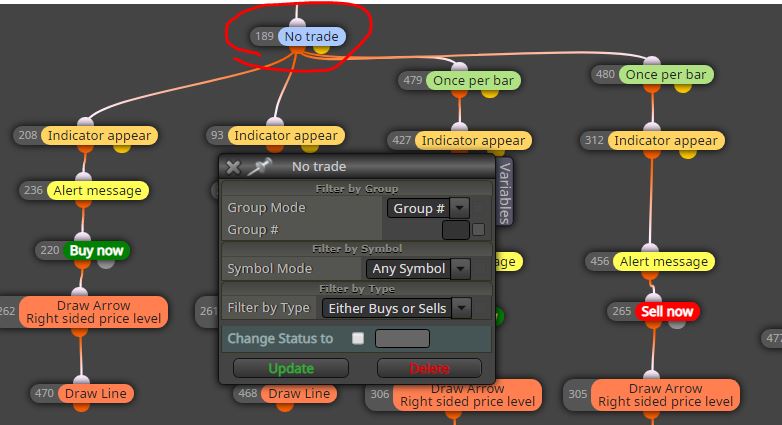Viewport: 782px width, 425px height.
Task: Click the red Delete button
Action: [x=429, y=368]
